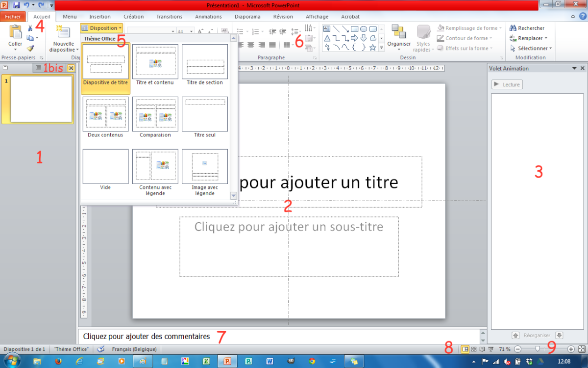Switch to the Diaporama tab
Viewport: 588px width, 368px height.
click(x=247, y=17)
